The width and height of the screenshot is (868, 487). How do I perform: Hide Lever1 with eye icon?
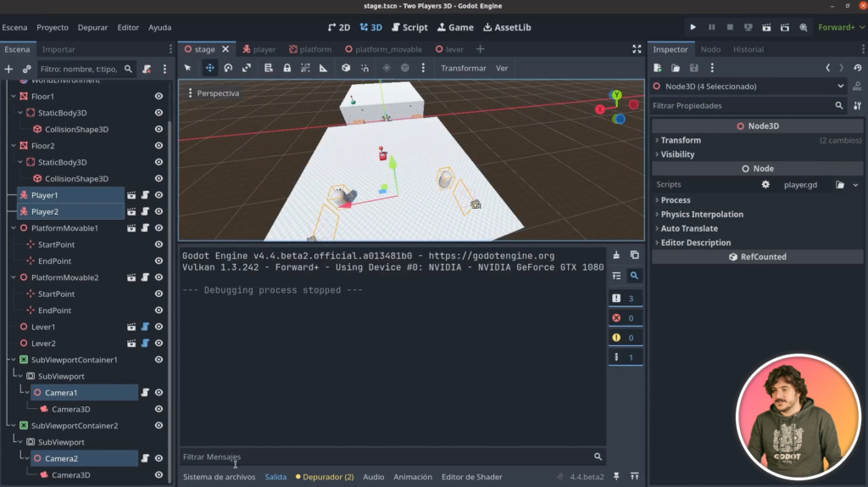[x=159, y=327]
